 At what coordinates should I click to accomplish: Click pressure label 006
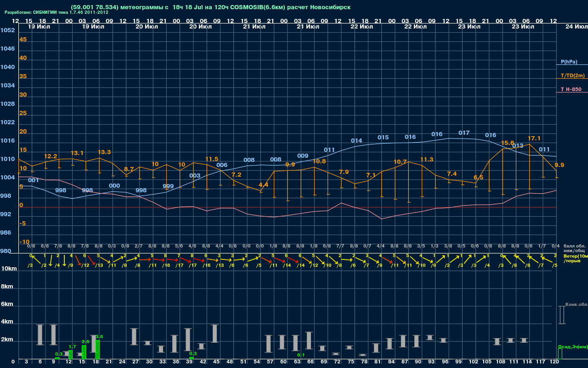click(x=222, y=165)
